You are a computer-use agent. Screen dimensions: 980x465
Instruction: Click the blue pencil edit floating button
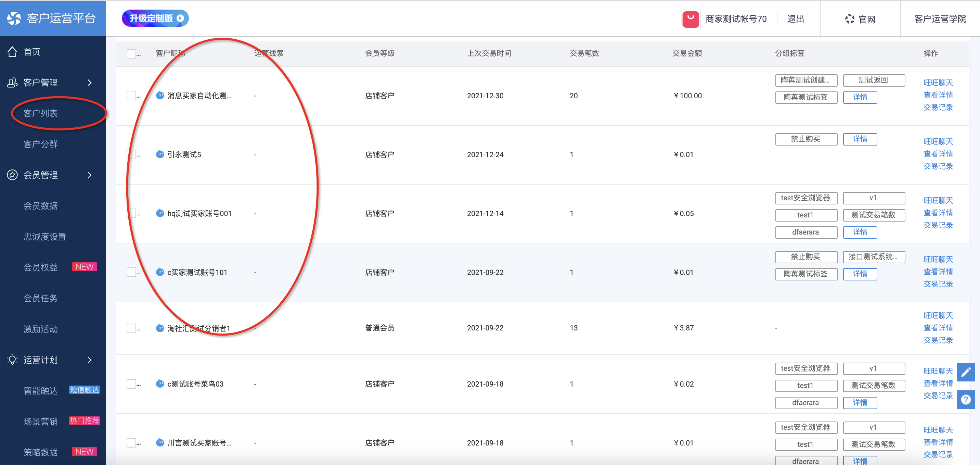pos(966,372)
